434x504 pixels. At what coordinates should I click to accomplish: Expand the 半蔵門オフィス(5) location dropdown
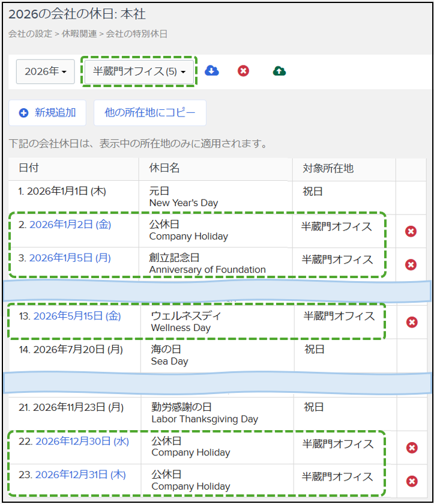[x=139, y=71]
